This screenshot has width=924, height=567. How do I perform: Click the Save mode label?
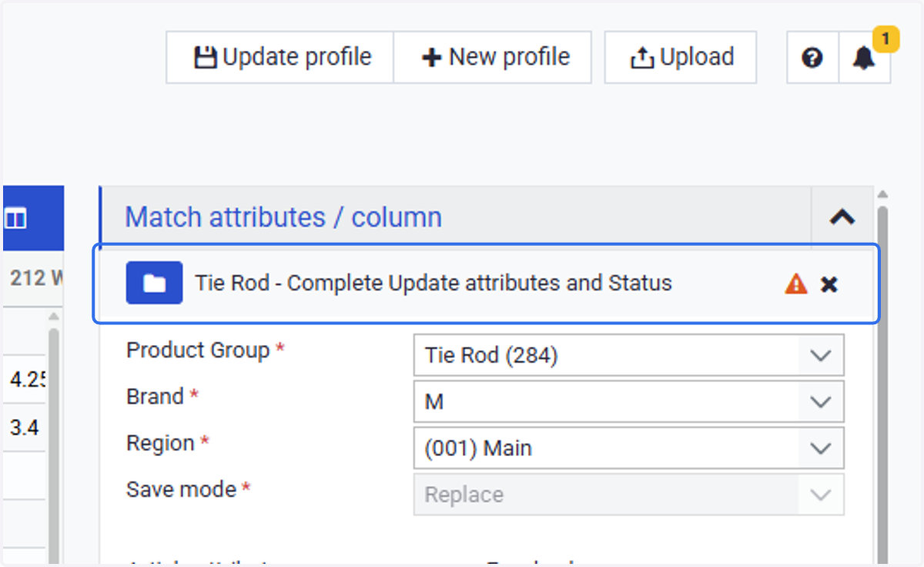181,489
